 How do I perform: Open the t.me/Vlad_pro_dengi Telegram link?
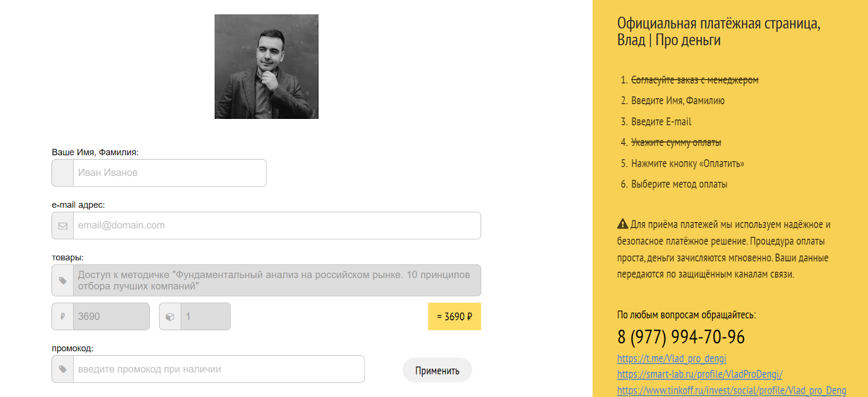(671, 358)
